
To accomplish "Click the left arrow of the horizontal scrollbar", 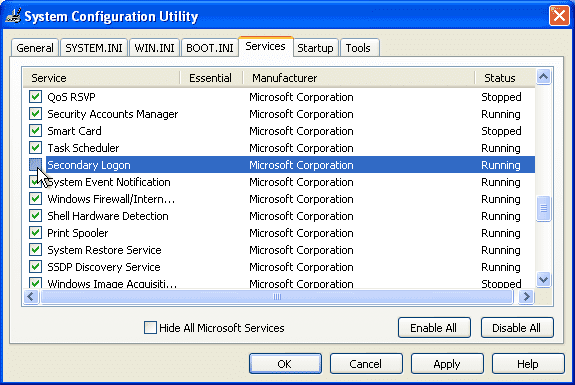I will 31,296.
